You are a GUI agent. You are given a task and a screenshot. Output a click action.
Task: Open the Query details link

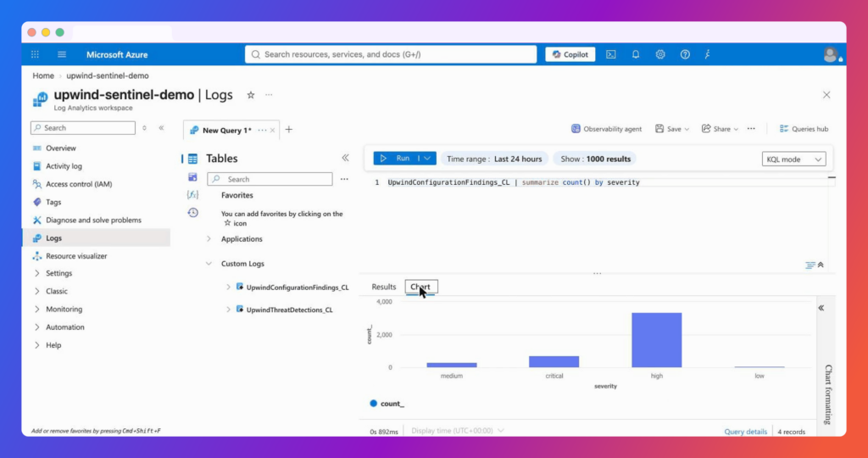pyautogui.click(x=746, y=432)
